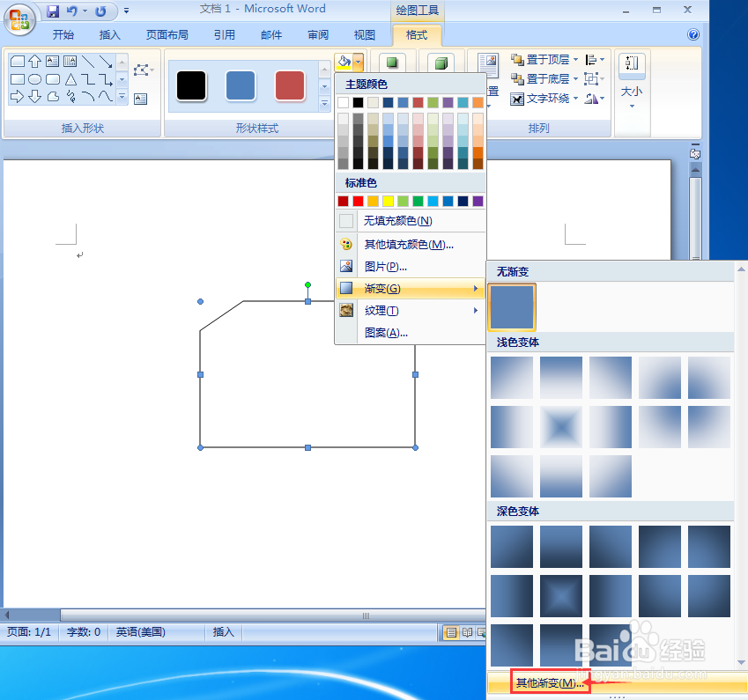Select the right arrow shape
748x700 pixels.
[x=17, y=97]
